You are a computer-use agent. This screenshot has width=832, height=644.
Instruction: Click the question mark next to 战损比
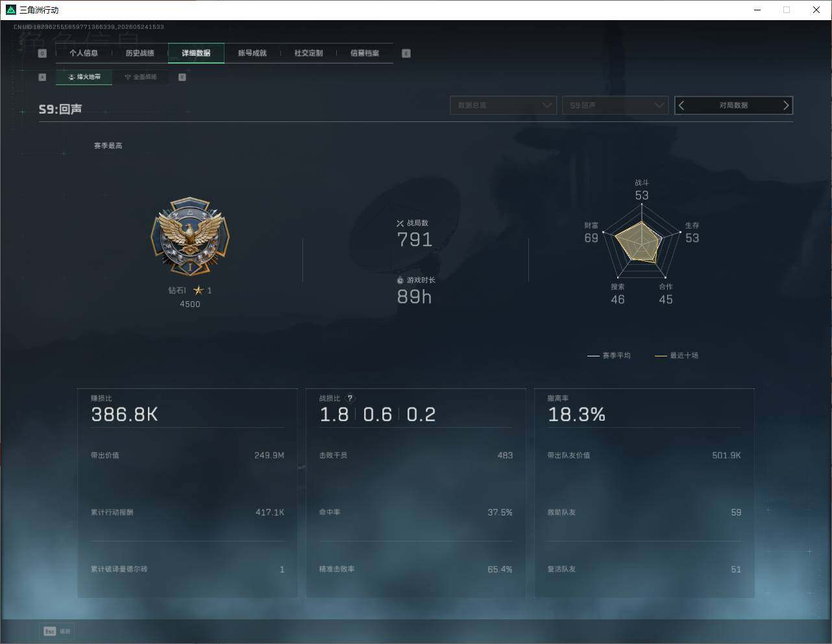pyautogui.click(x=350, y=399)
